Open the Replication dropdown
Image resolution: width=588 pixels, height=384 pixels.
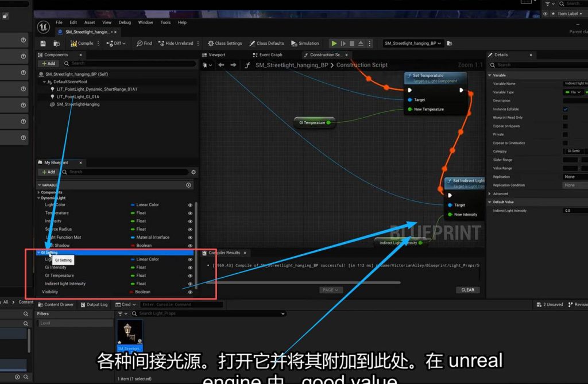[x=574, y=177]
